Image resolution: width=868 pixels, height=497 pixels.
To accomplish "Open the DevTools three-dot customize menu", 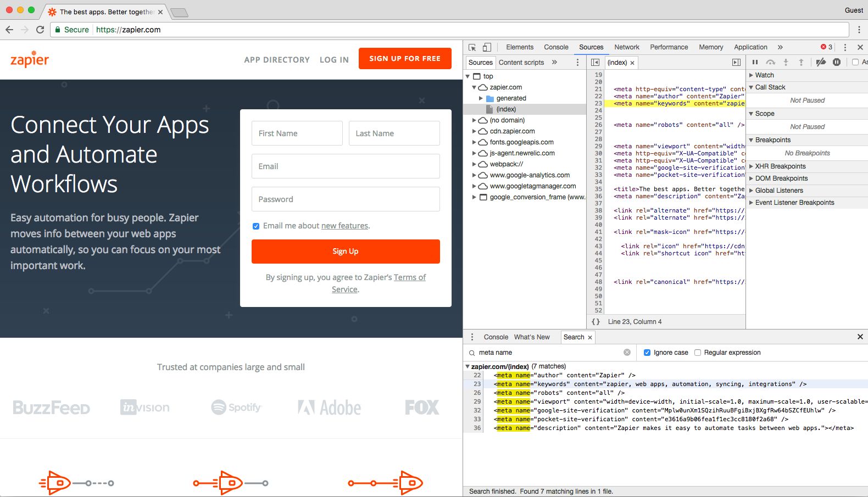I will pos(845,47).
